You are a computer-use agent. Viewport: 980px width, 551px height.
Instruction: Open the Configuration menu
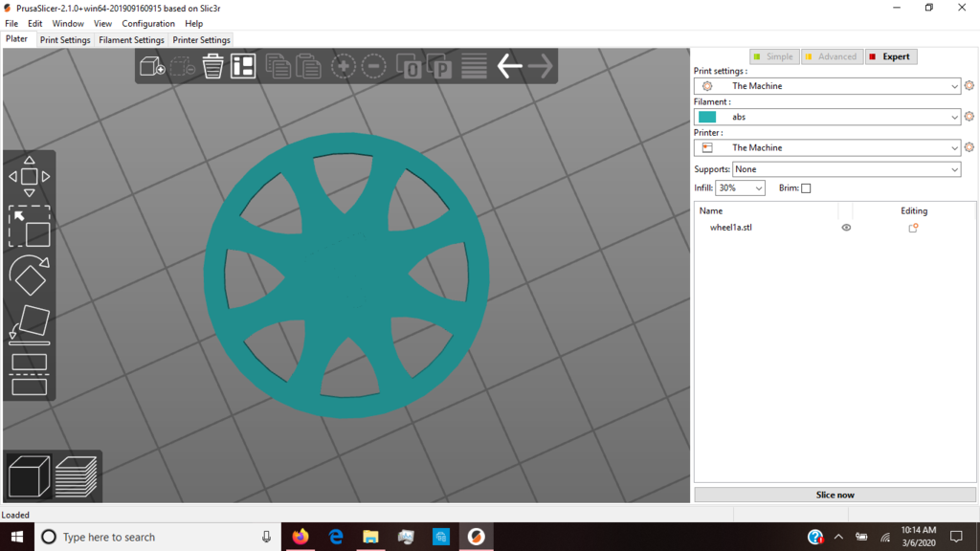pyautogui.click(x=148, y=23)
